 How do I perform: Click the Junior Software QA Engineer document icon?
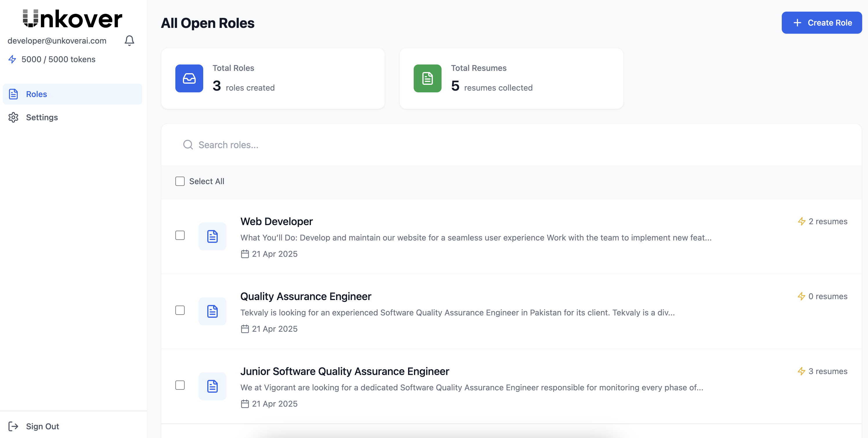pos(212,386)
